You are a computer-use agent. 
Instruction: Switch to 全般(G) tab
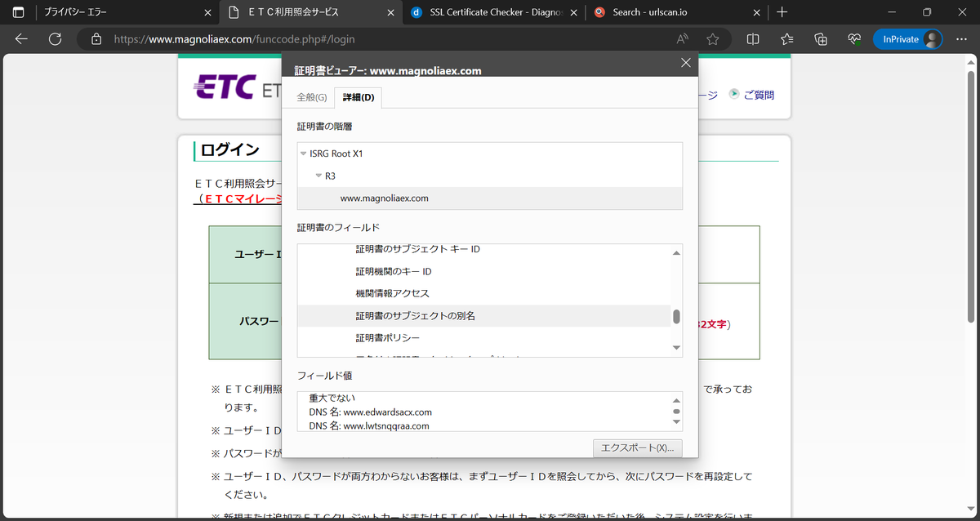pos(311,97)
